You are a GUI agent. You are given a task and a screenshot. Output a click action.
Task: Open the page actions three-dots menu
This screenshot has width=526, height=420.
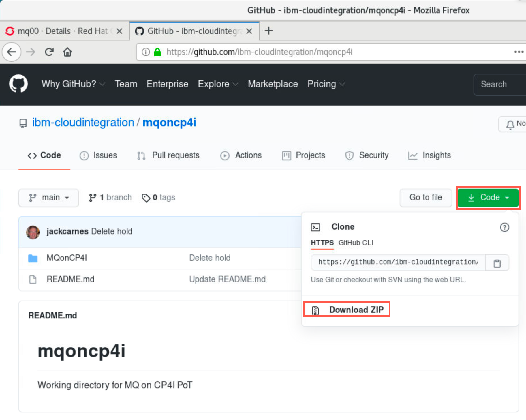point(519,52)
